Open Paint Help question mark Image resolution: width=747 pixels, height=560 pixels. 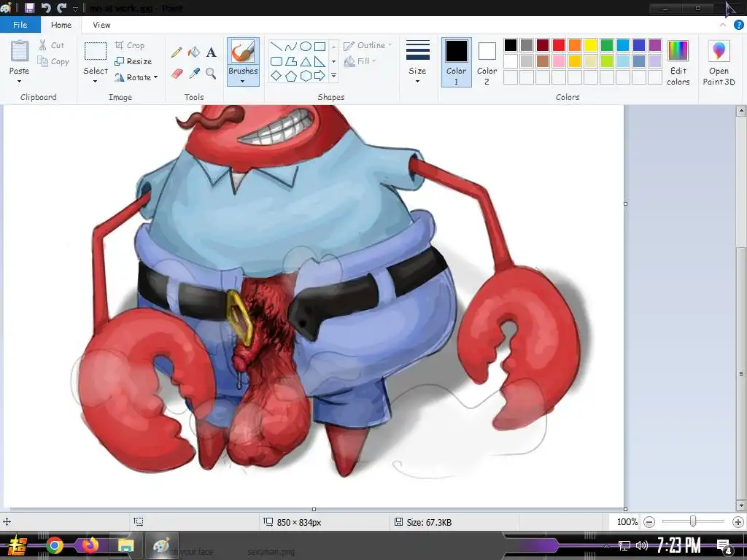click(x=738, y=25)
